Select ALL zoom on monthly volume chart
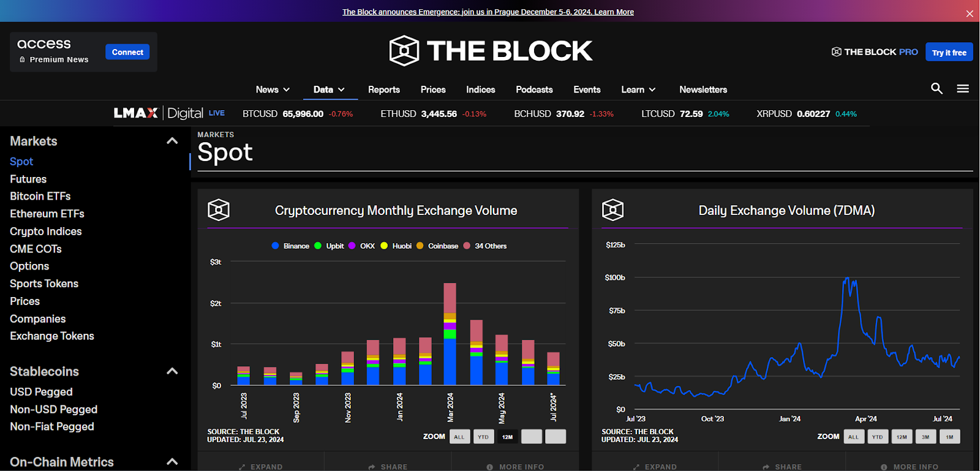Viewport: 980px width, 471px height. tap(459, 437)
